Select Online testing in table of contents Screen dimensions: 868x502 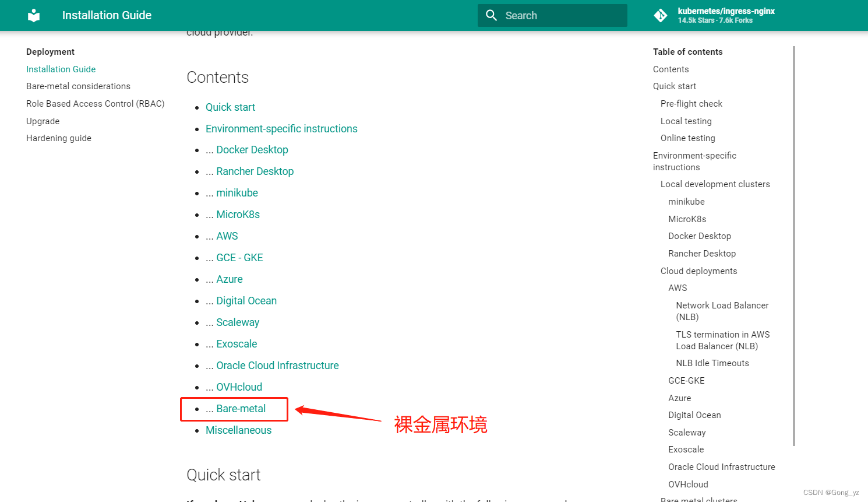(687, 138)
